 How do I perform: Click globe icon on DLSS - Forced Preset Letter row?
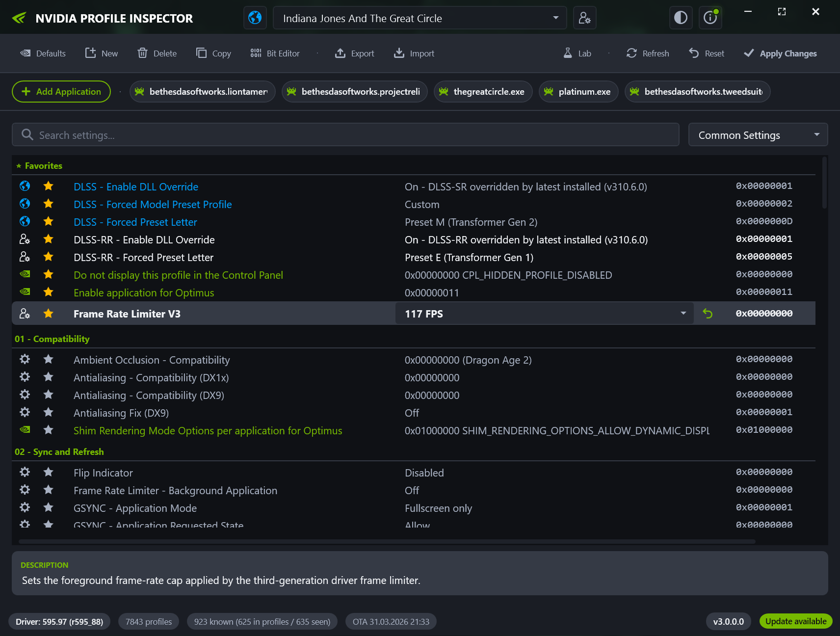(x=25, y=221)
